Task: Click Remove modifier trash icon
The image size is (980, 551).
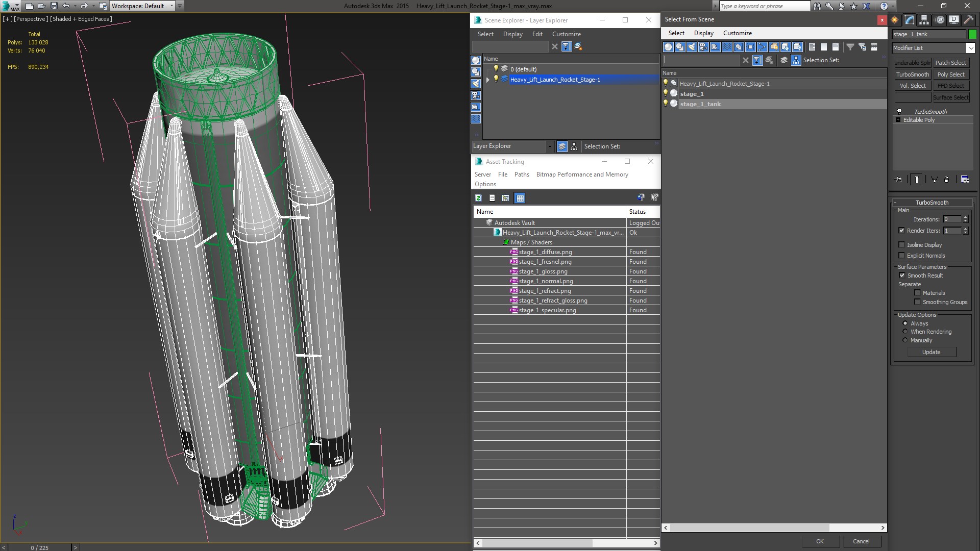Action: pyautogui.click(x=946, y=180)
